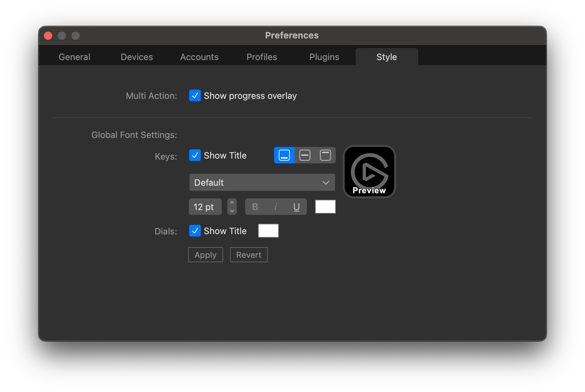585x392 pixels.
Task: Select the Style tab
Action: click(387, 57)
